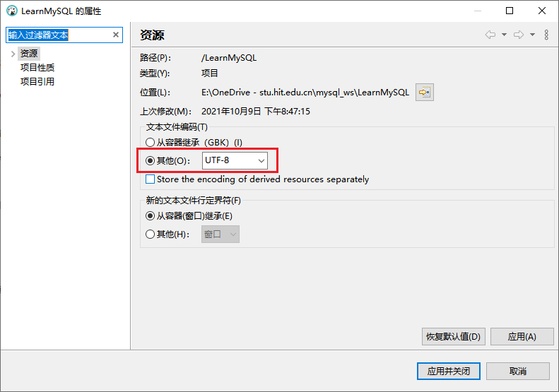Select 资源 in the left tree
559x392 pixels.
click(x=29, y=54)
